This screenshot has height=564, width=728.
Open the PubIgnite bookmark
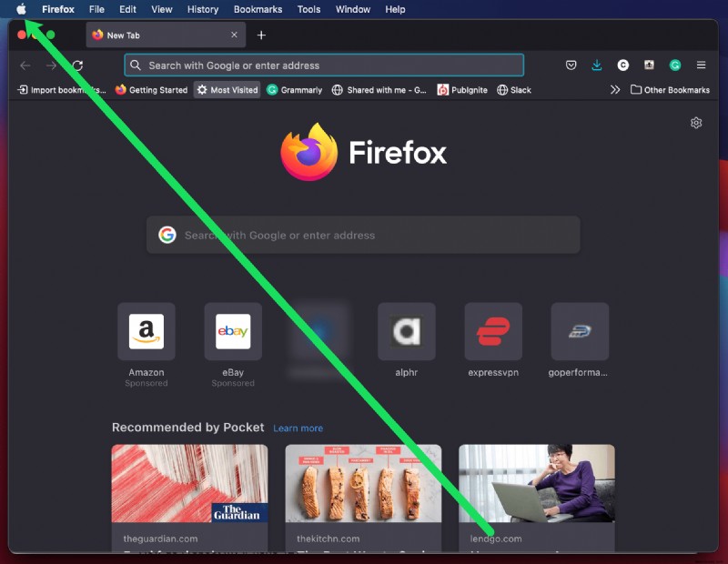pyautogui.click(x=462, y=90)
